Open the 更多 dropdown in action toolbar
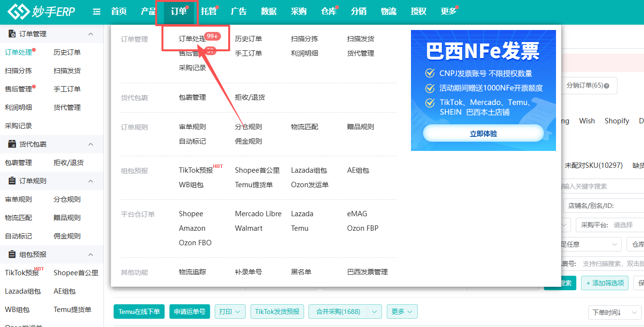The image size is (644, 327). click(402, 312)
